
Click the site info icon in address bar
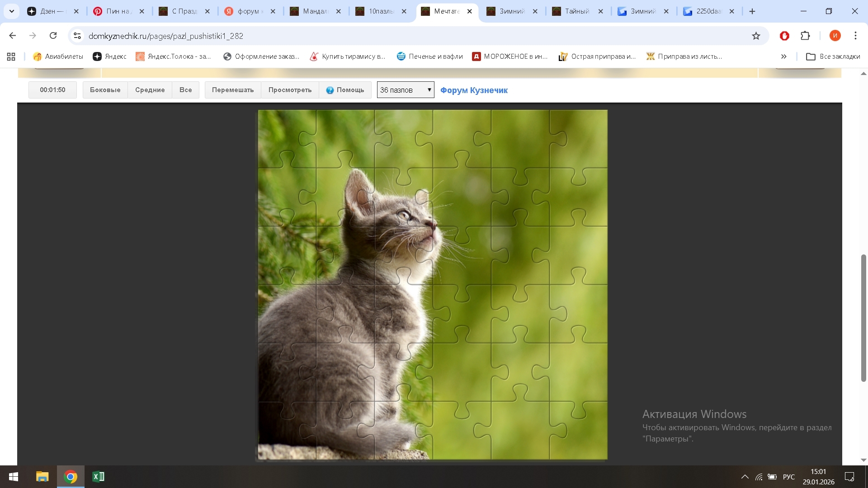pos(77,36)
